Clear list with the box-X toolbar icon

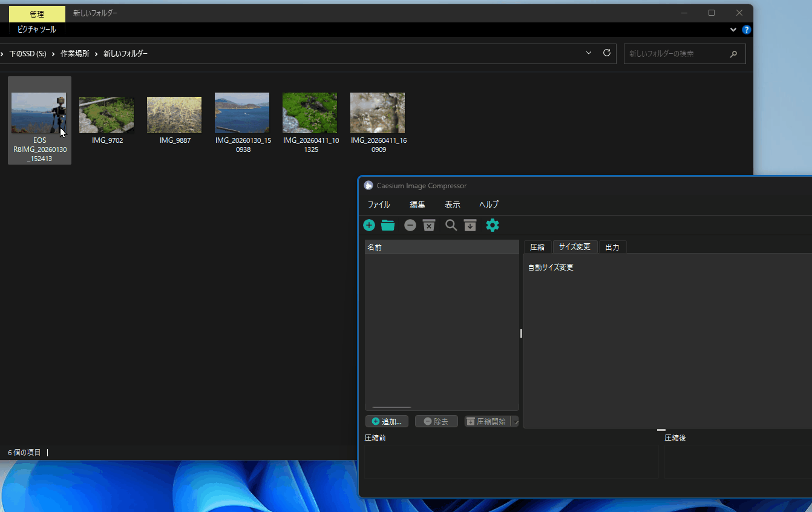click(429, 225)
